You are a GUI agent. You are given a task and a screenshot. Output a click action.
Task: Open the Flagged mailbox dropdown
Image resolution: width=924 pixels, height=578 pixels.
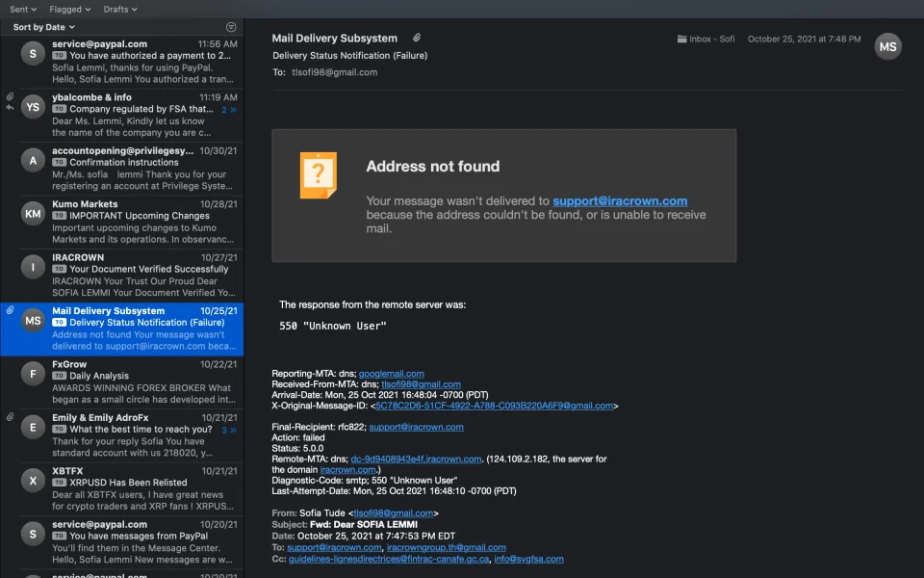(69, 9)
